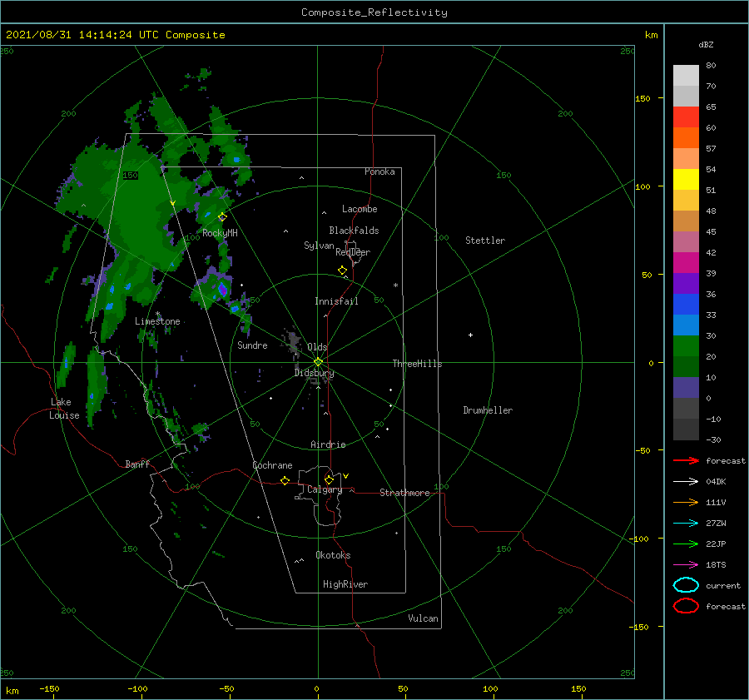The width and height of the screenshot is (749, 700).
Task: Select the ThreeHills label
Action: point(417,364)
